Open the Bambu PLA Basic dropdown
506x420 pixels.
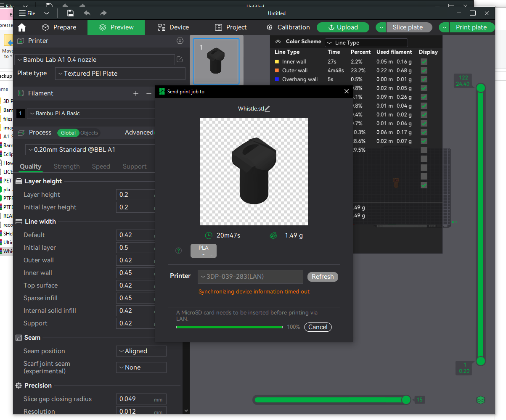pos(91,114)
